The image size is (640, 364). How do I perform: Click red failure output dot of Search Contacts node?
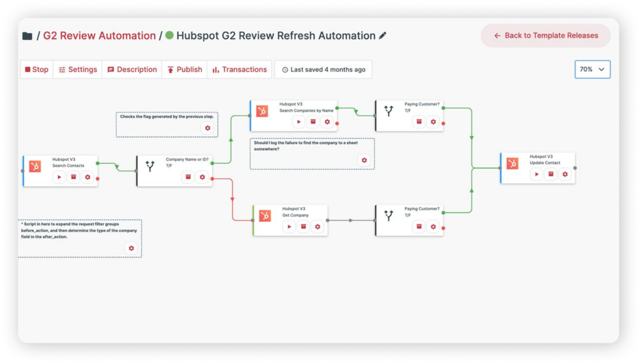[x=97, y=179]
